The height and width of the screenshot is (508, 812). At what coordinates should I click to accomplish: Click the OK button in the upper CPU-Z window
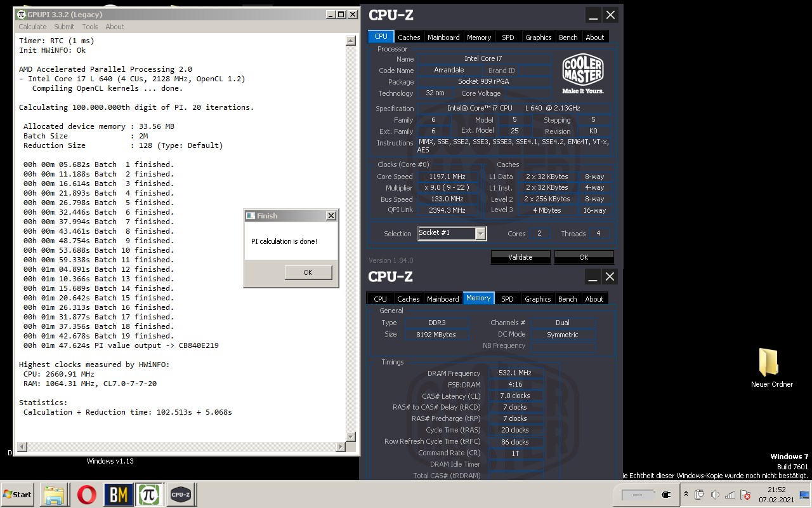tap(584, 257)
